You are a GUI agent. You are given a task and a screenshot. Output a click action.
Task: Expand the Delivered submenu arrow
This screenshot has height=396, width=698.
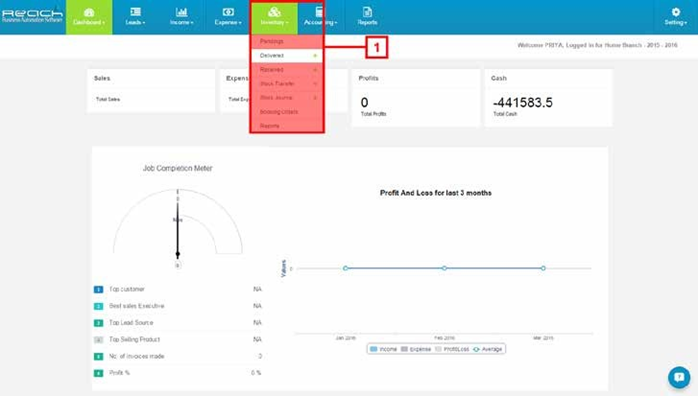(315, 56)
